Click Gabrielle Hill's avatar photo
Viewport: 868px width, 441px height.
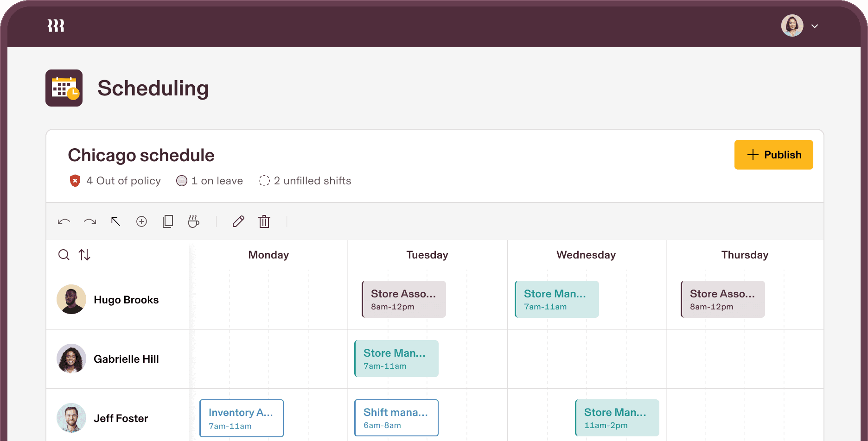click(x=71, y=359)
